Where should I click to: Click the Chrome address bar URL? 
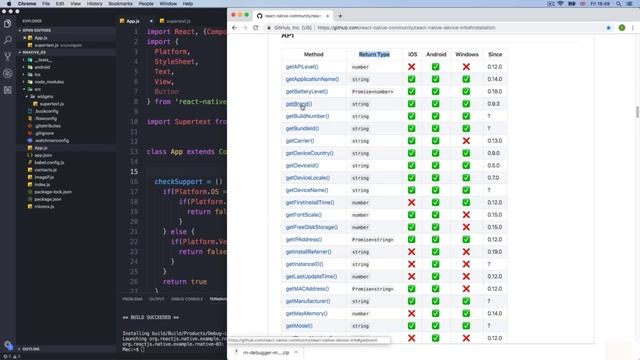coord(407,28)
